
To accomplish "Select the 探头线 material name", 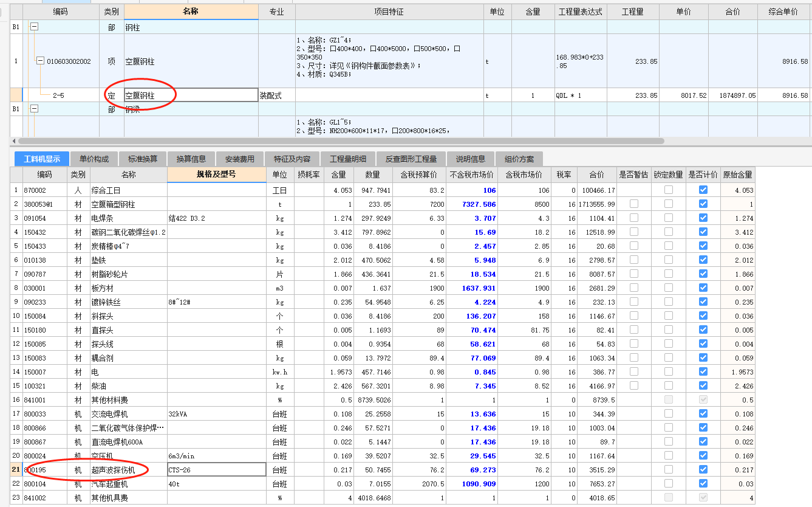I will point(129,343).
